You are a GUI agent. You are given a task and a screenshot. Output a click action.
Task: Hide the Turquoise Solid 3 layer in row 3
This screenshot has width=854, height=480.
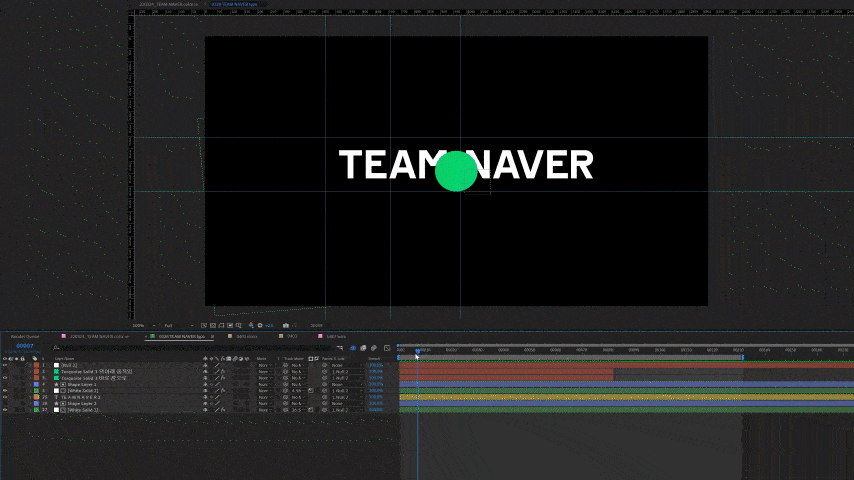point(5,378)
